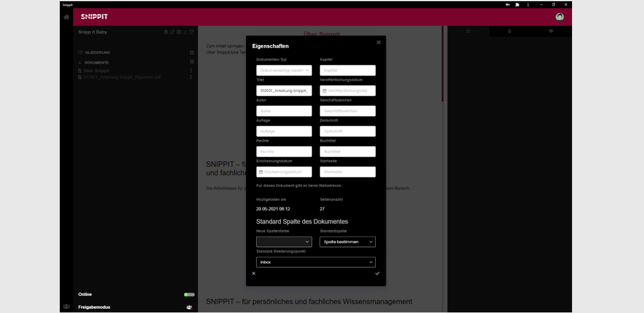Open the home icon in the left rail
The height and width of the screenshot is (313, 644).
pyautogui.click(x=66, y=17)
